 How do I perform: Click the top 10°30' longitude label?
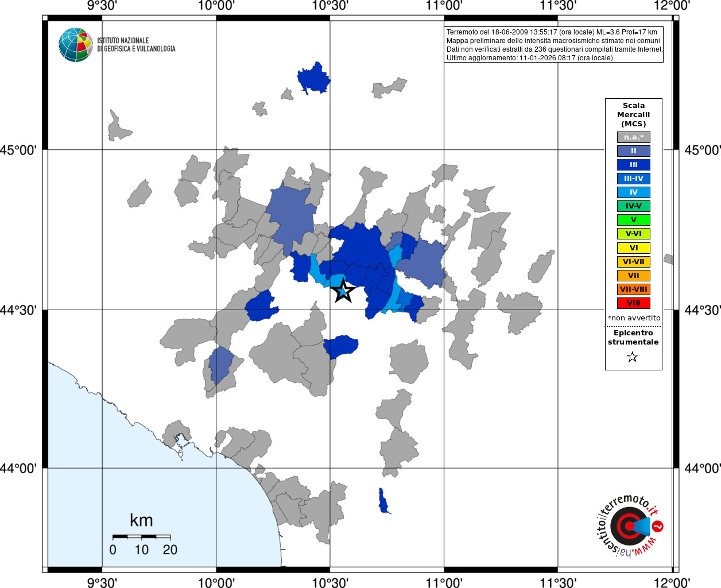[330, 6]
